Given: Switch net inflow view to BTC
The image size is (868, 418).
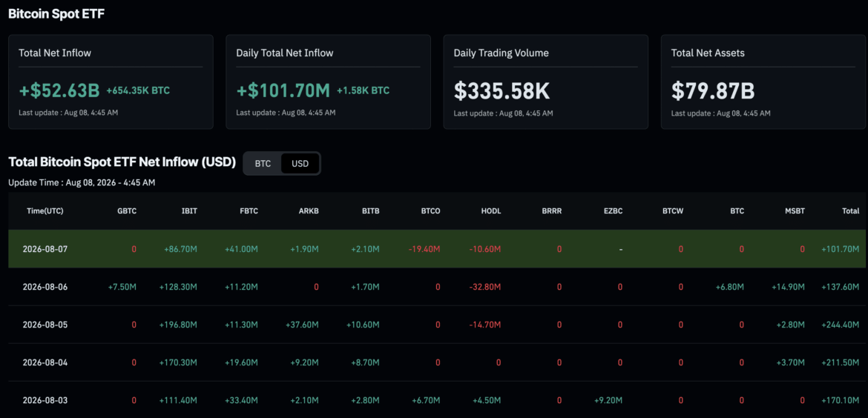Looking at the screenshot, I should tap(263, 164).
